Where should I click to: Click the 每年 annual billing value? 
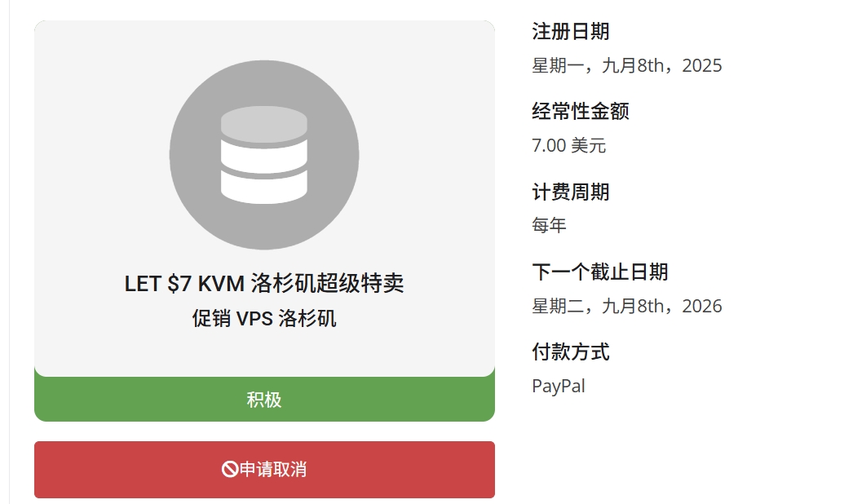coord(549,225)
